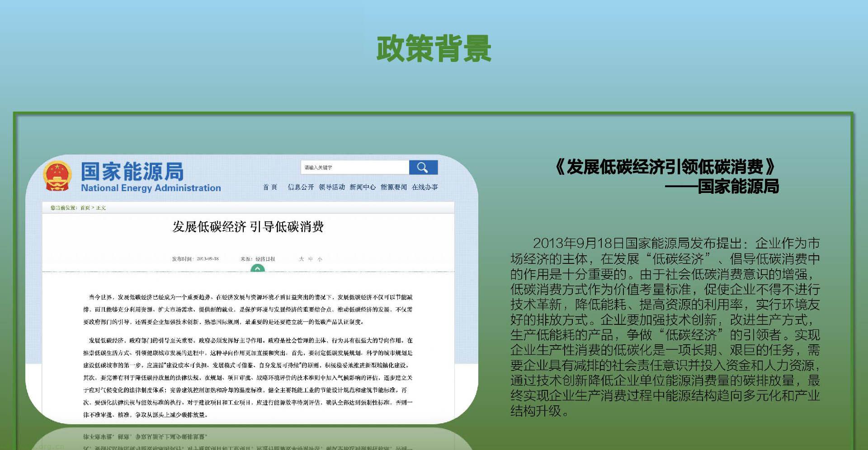This screenshot has width=868, height=450.
Task: Click the 请输入关键字 search input field
Action: 355,168
